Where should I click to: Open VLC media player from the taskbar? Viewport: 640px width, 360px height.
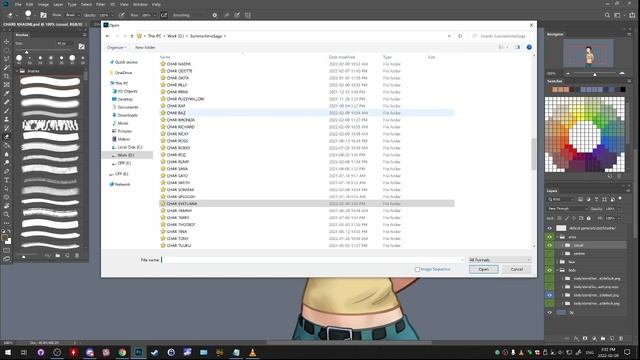click(x=253, y=352)
